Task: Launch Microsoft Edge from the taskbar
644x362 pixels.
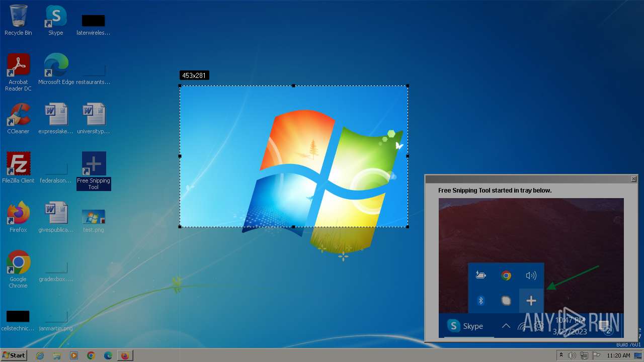Action: [108, 355]
